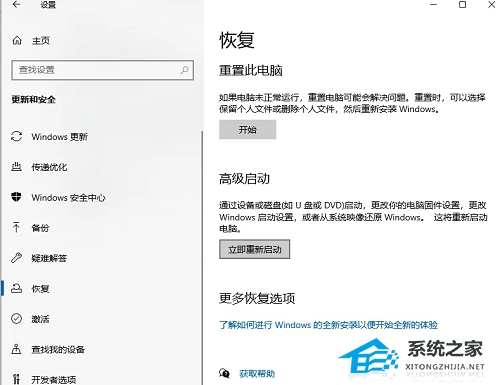The width and height of the screenshot is (500, 385).
Task: Click the 高级启动 heading
Action: pyautogui.click(x=244, y=179)
